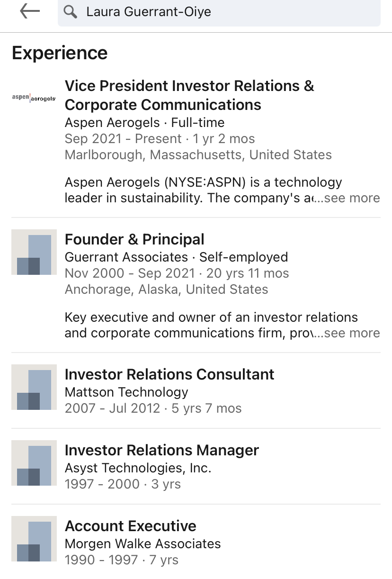The width and height of the screenshot is (392, 579).
Task: Click the search magnifier icon
Action: pyautogui.click(x=71, y=12)
